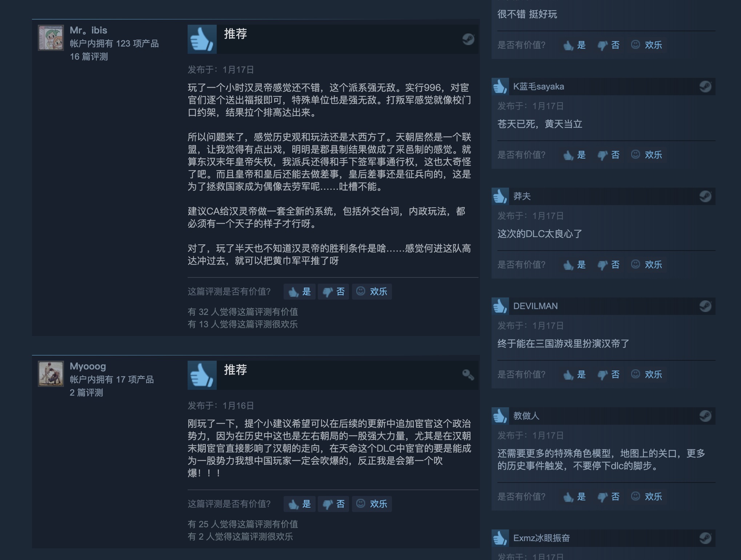Open DEVILMAN reviewer name link
The height and width of the screenshot is (560, 741).
[535, 306]
